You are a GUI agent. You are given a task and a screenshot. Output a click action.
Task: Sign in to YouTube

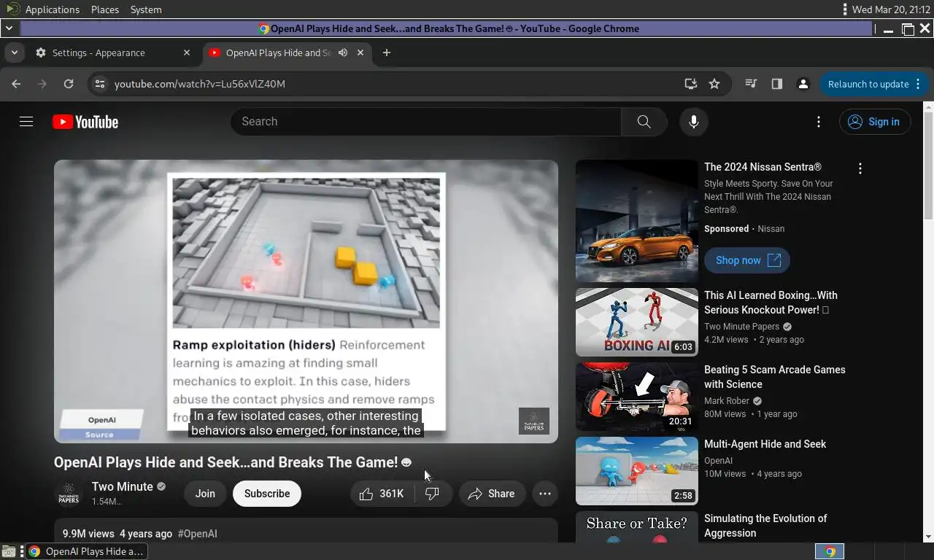875,122
